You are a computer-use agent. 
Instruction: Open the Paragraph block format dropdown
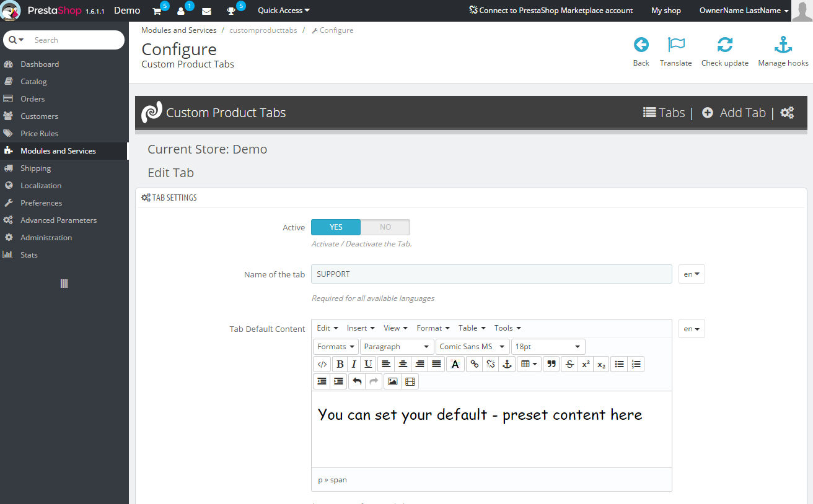[397, 347]
